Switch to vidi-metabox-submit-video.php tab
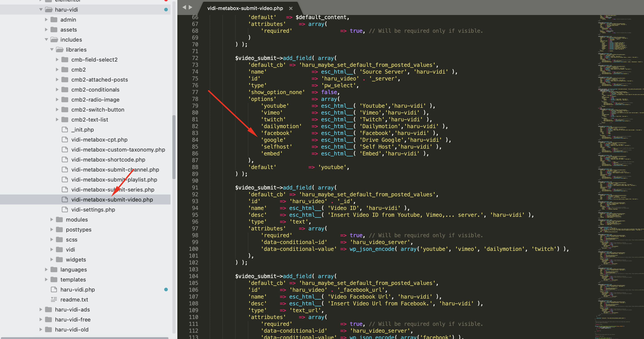644x339 pixels. click(245, 8)
